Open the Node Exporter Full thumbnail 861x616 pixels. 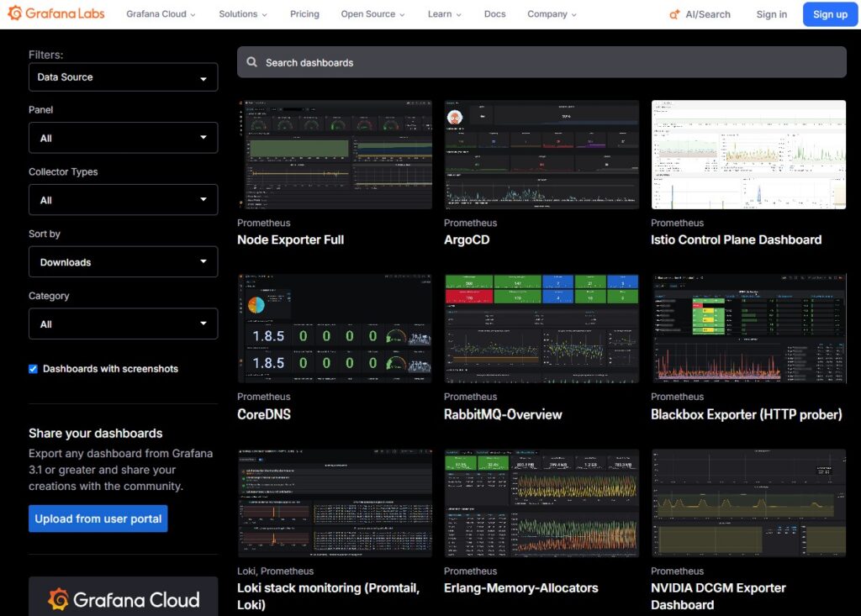coord(335,155)
